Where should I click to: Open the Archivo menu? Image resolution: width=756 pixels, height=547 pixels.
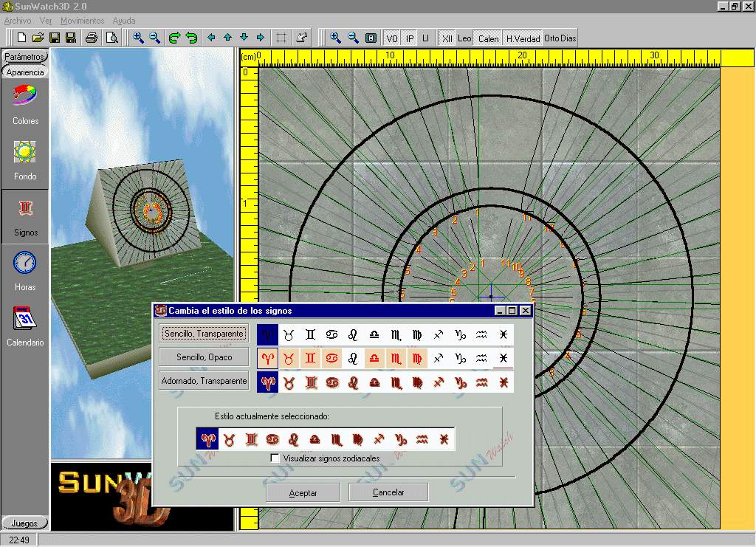click(18, 21)
